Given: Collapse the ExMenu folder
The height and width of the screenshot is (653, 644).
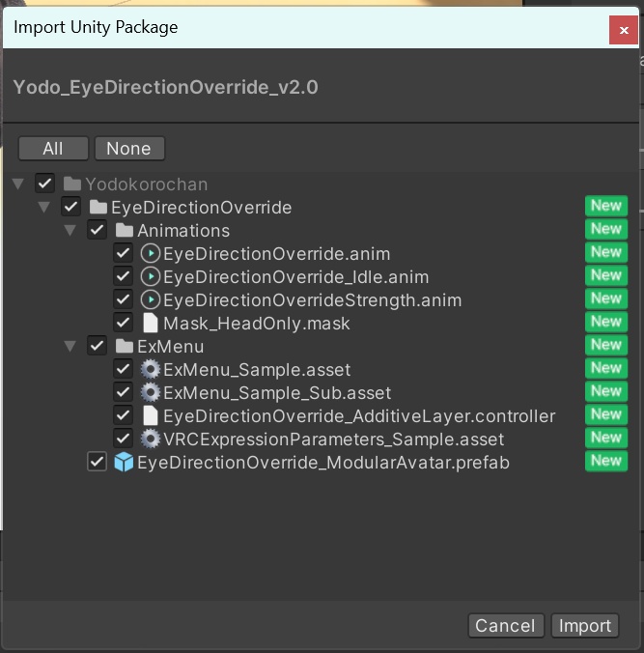Looking at the screenshot, I should [70, 346].
